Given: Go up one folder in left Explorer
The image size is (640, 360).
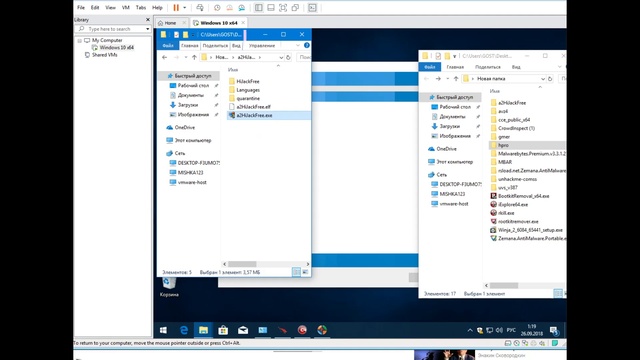Looking at the screenshot, I should (x=194, y=58).
